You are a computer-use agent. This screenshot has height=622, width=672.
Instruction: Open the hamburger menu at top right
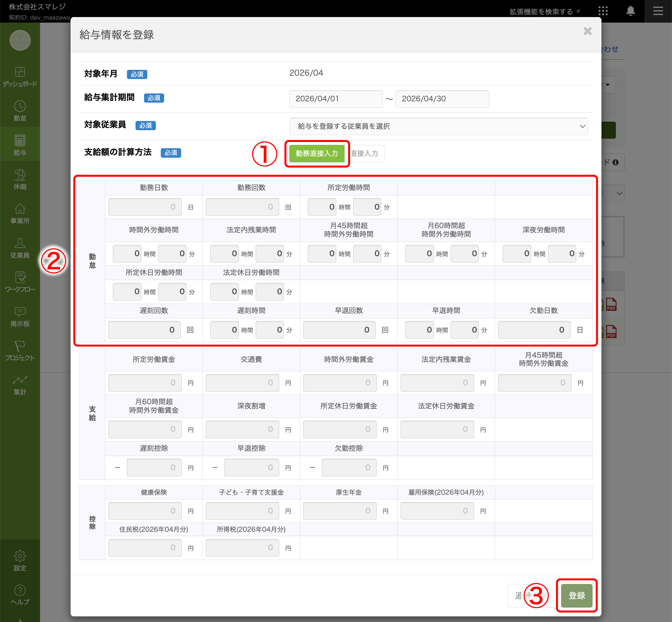click(658, 11)
